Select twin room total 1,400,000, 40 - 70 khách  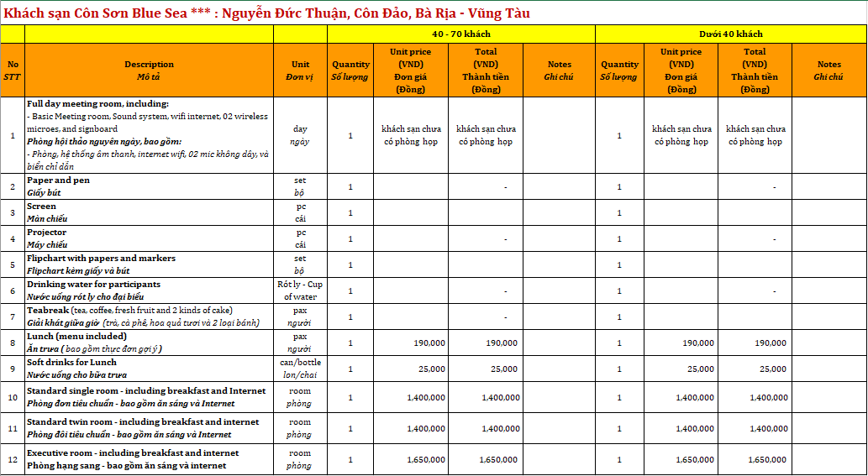(x=486, y=428)
